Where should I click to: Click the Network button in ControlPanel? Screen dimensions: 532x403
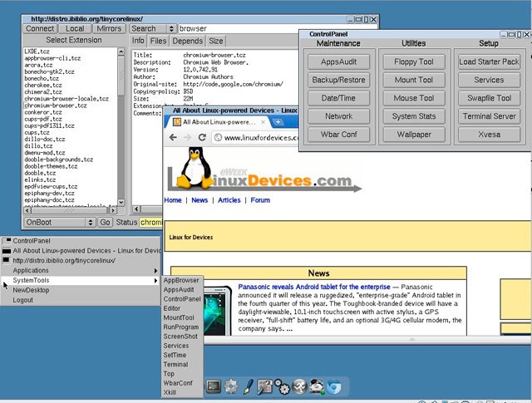pyautogui.click(x=338, y=116)
